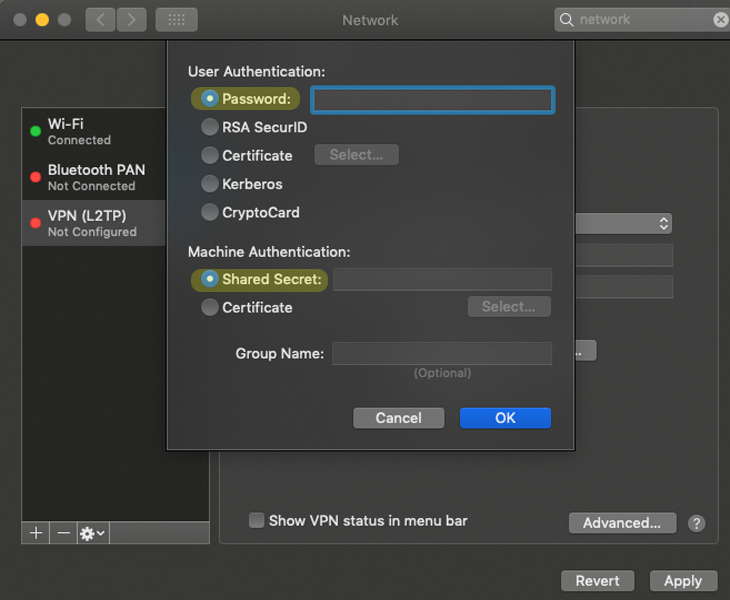The width and height of the screenshot is (730, 600).
Task: Confirm authentication settings with OK
Action: 505,418
